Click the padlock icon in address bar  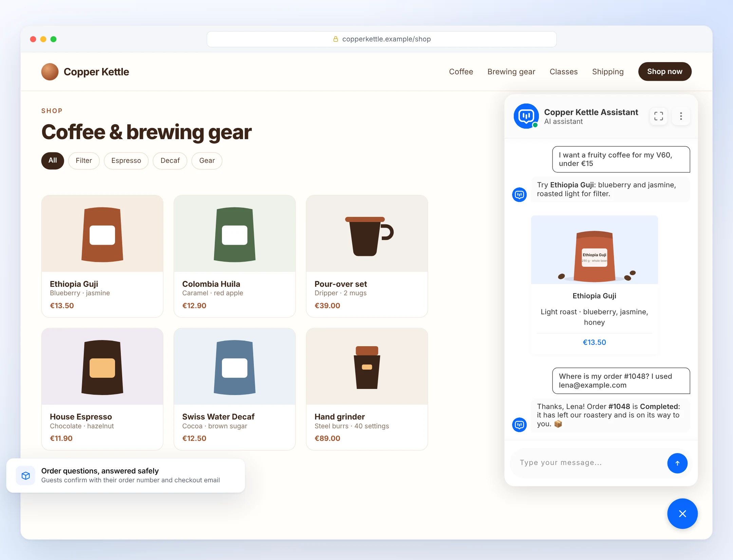tap(335, 39)
